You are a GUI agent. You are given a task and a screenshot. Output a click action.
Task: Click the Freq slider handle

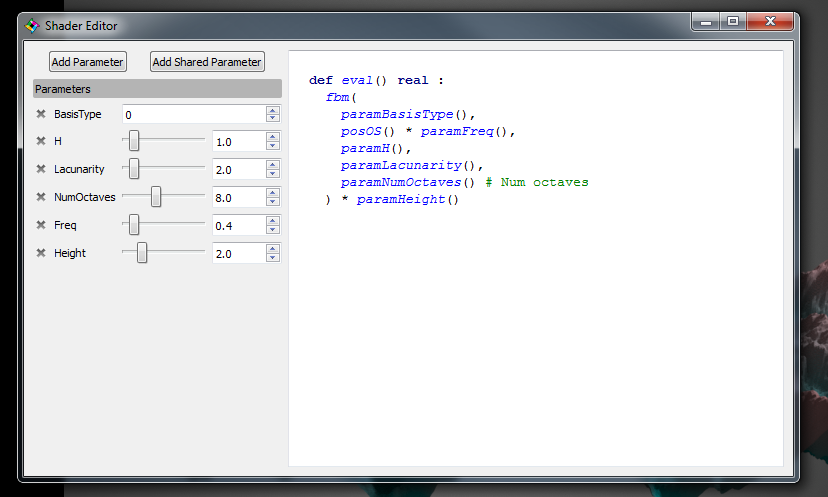pyautogui.click(x=134, y=224)
